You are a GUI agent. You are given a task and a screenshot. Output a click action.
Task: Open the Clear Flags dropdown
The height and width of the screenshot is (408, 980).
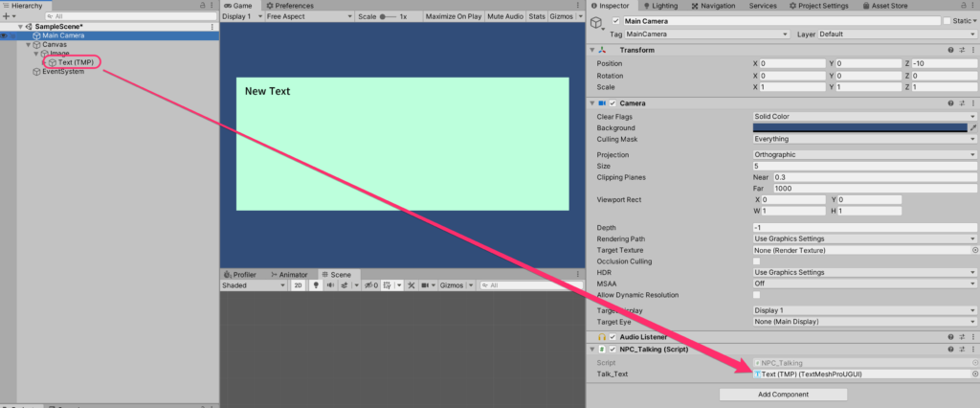click(864, 117)
